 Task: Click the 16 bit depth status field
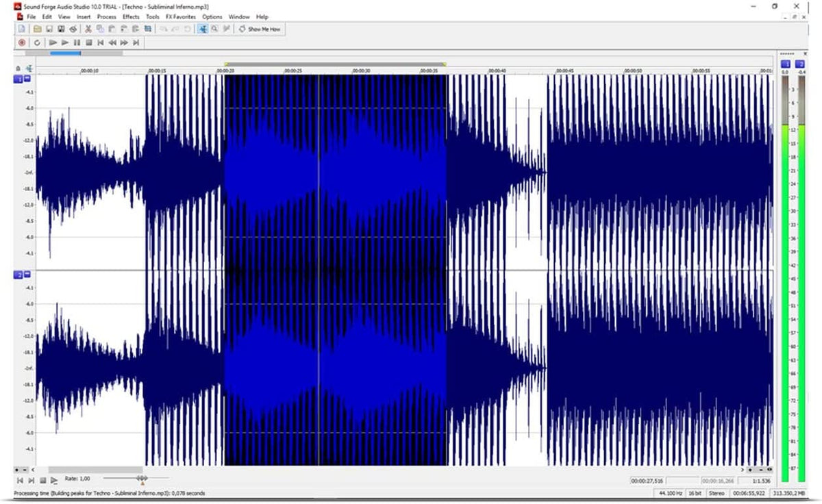tap(695, 493)
